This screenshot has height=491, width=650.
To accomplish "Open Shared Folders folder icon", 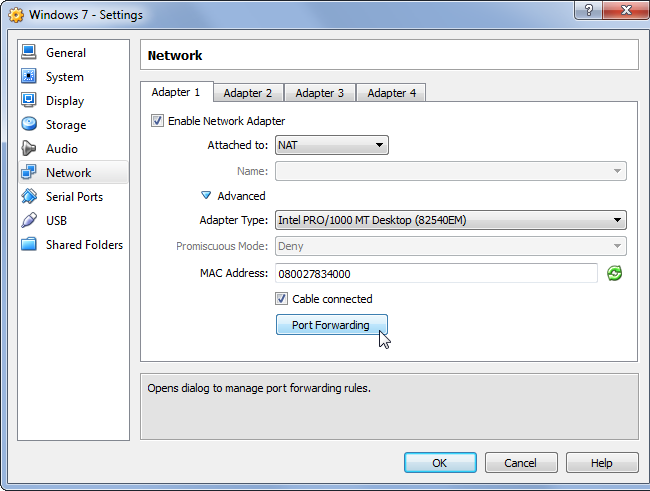I will point(29,245).
